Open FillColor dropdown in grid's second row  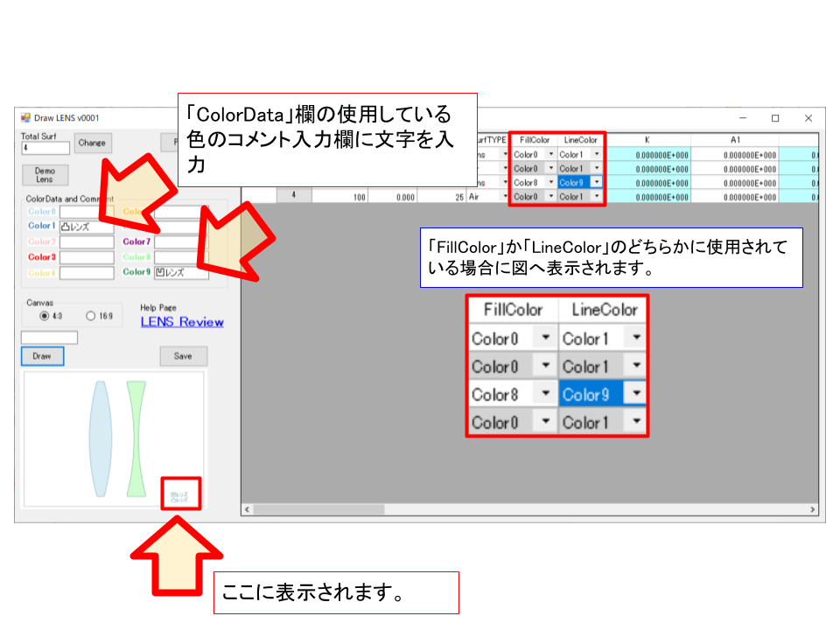(x=551, y=168)
